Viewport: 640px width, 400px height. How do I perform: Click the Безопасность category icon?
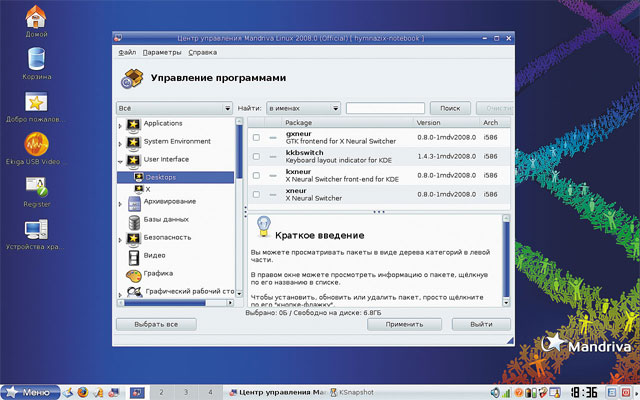133,239
